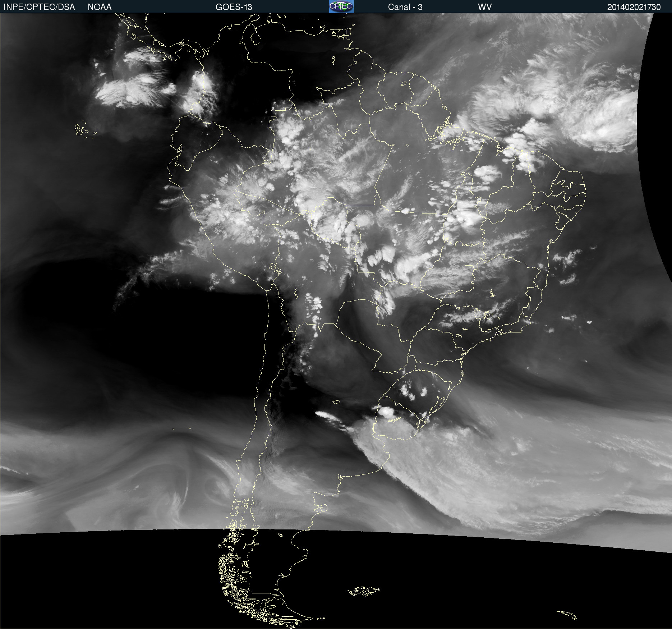Click the 201402021730 timestamp
The image size is (672, 629).
[x=634, y=7]
